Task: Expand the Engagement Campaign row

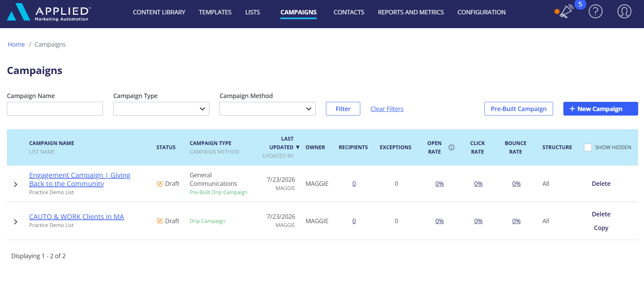Action: click(15, 184)
